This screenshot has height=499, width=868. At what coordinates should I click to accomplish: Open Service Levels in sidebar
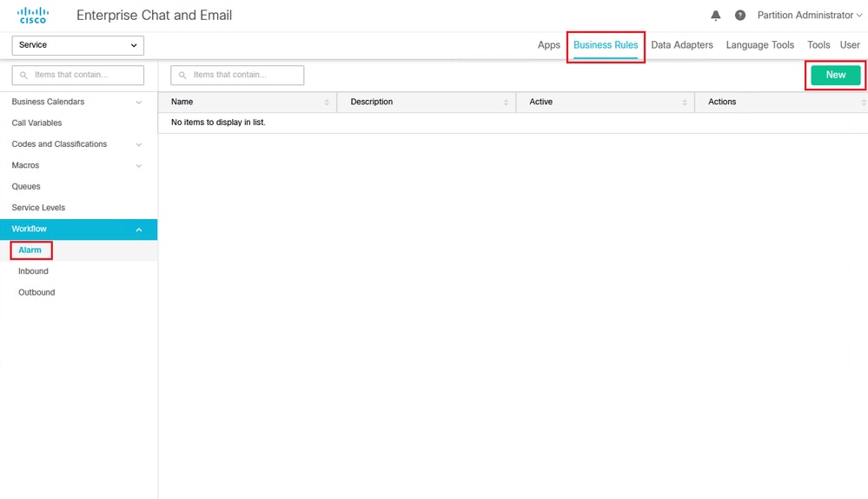[x=38, y=208]
